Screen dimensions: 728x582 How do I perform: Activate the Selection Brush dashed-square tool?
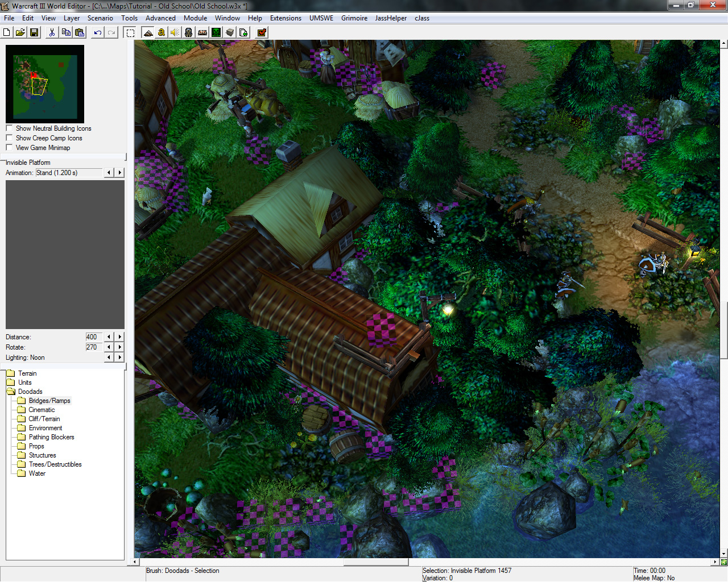coord(130,32)
